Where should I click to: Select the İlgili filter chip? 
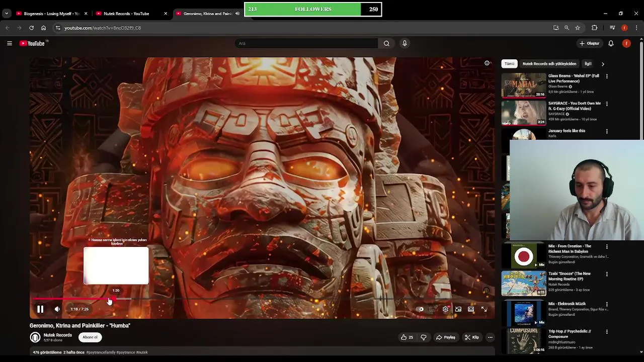point(588,64)
